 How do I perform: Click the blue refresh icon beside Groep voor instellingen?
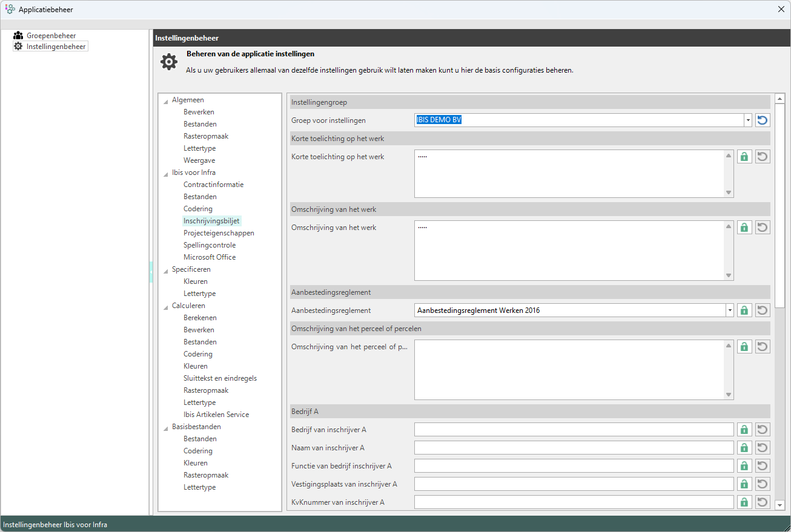click(763, 120)
